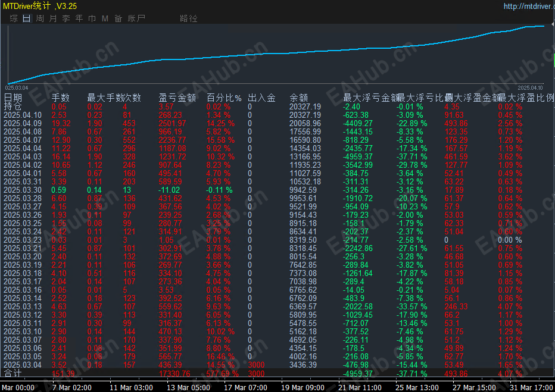
Task: Open the 路径 (path) tab
Action: [189, 18]
